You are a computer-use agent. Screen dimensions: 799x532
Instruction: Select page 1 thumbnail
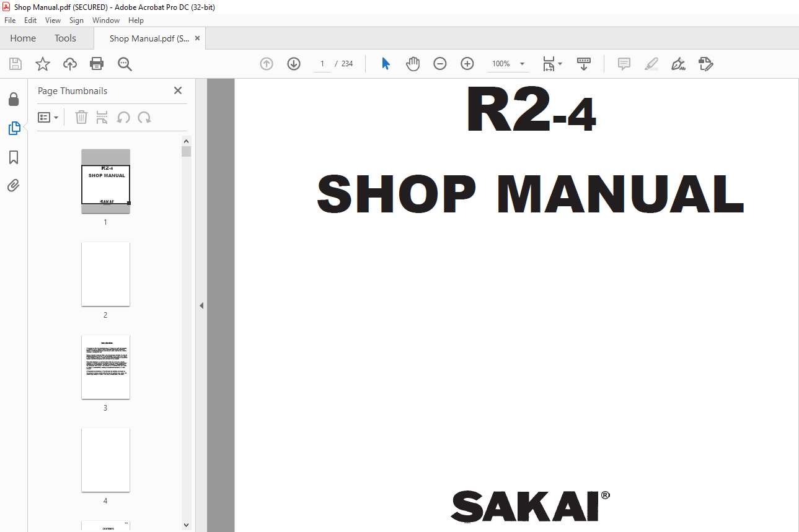point(105,181)
